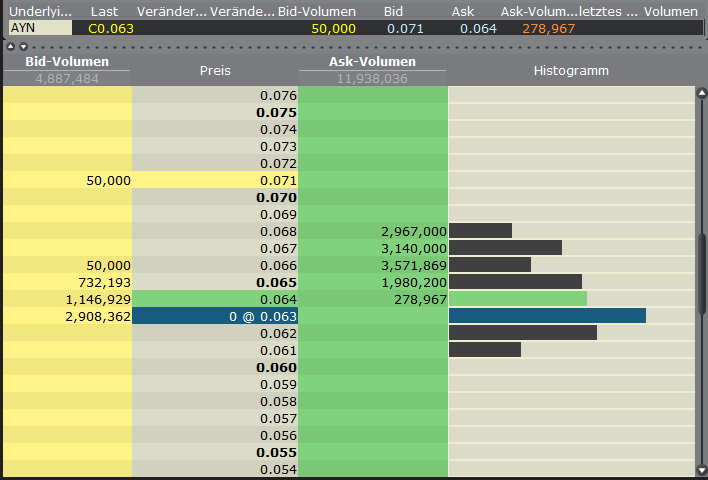Click the yellow bid price cell at 0.071

(215, 180)
